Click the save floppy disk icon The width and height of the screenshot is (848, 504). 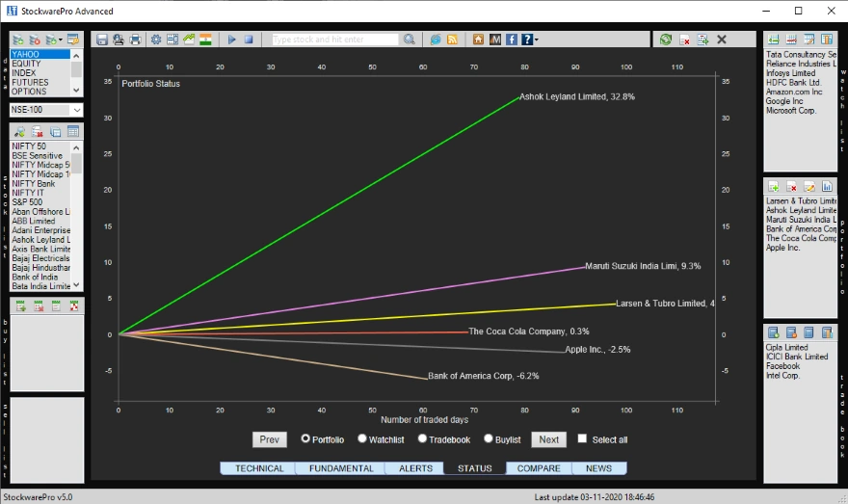click(101, 40)
